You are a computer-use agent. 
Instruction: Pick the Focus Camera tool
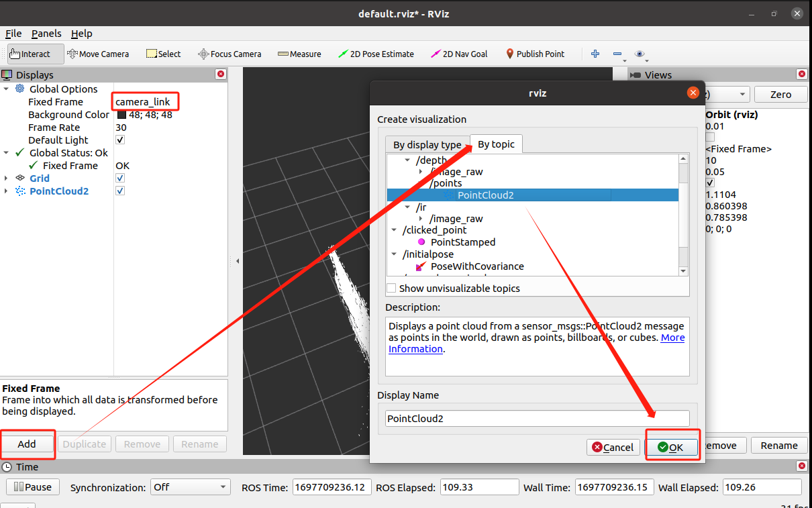click(230, 54)
